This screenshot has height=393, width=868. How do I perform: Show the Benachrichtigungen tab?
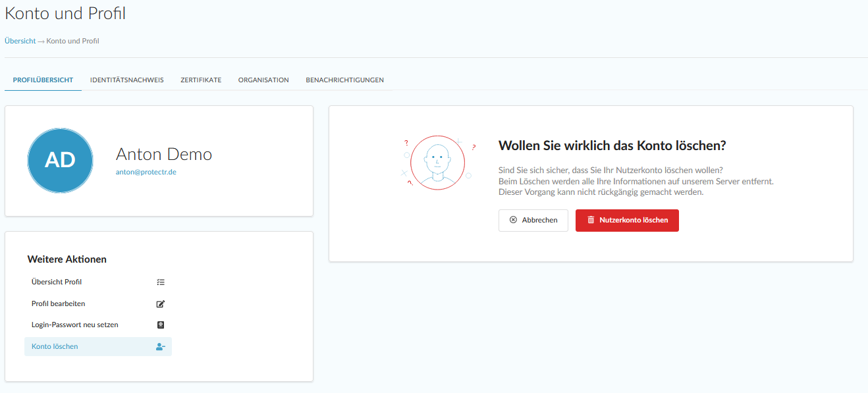[x=344, y=80]
